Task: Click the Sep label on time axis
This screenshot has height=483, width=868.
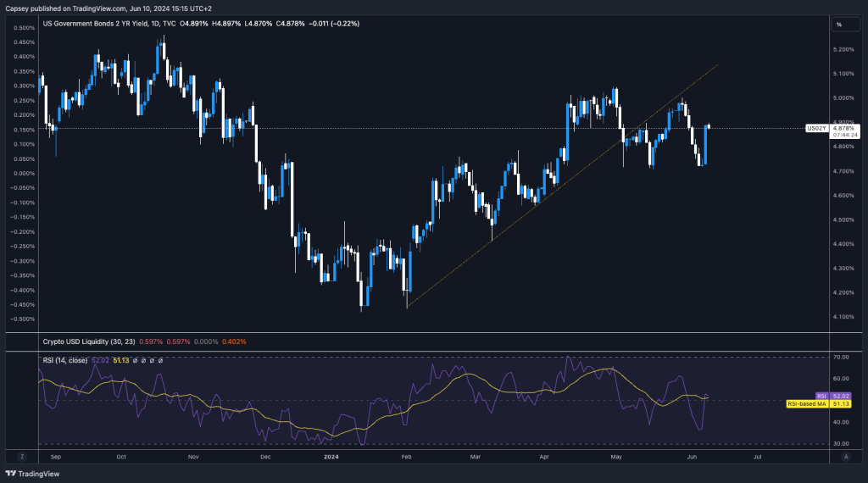Action: click(56, 456)
